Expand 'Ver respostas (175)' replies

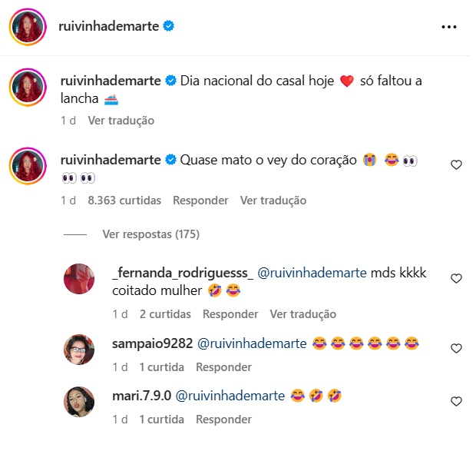(x=151, y=234)
